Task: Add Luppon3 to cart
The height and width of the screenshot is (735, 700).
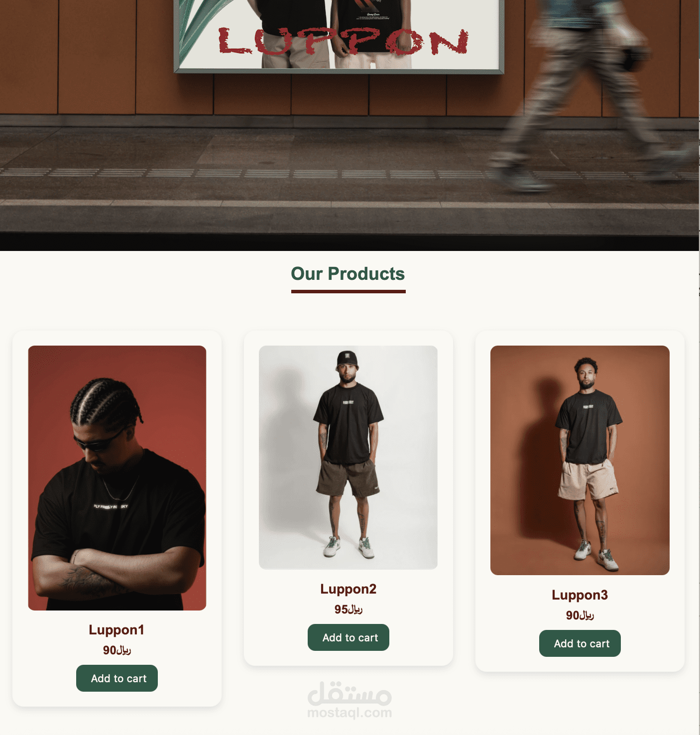Action: [x=580, y=643]
